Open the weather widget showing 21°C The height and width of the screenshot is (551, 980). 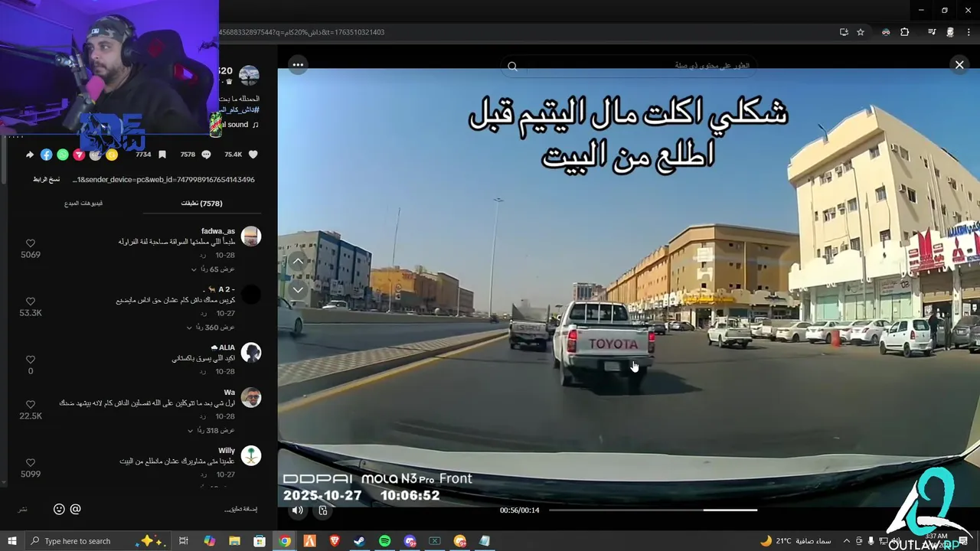pyautogui.click(x=795, y=541)
